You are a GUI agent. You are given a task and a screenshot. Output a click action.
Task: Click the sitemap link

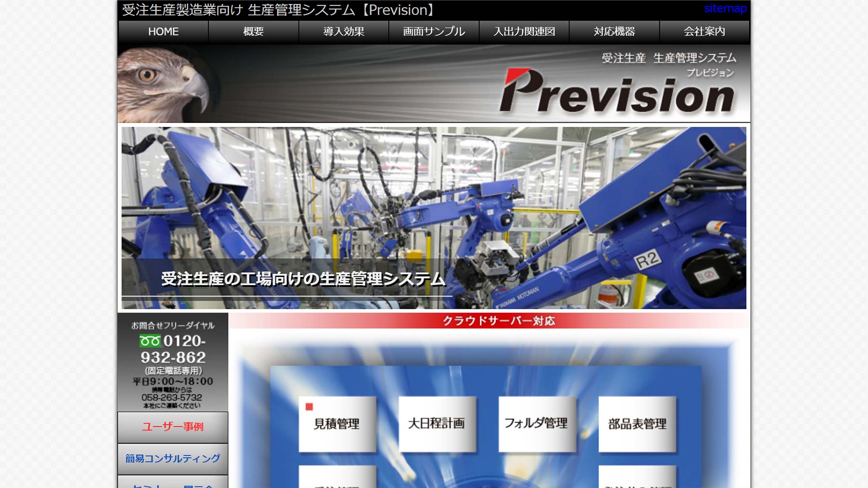[725, 9]
